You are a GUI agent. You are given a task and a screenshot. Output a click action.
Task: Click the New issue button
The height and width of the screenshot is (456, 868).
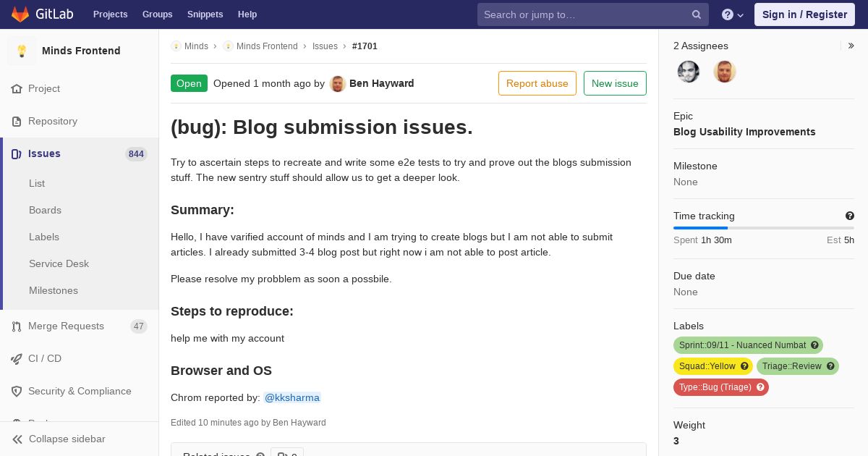pos(615,83)
